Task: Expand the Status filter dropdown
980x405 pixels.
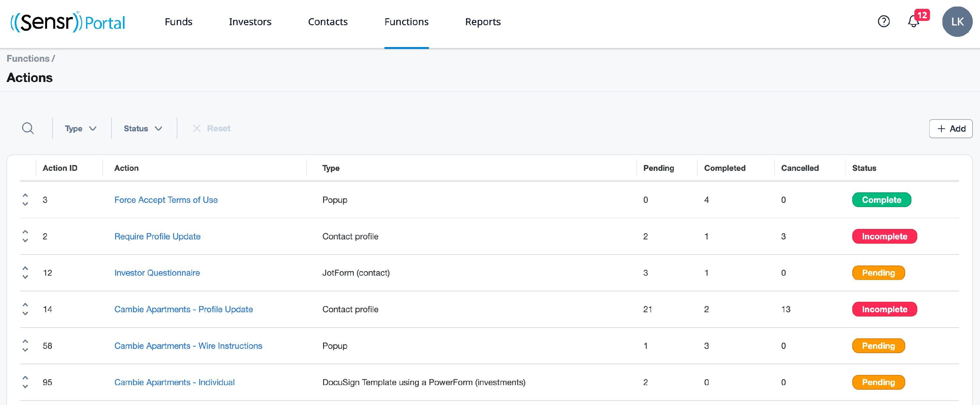Action: click(143, 129)
